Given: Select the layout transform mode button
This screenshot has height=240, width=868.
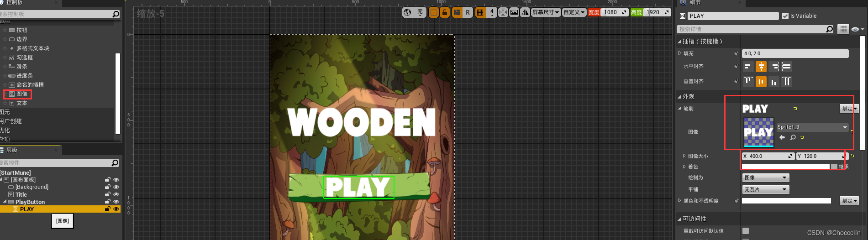Looking at the screenshot, I should point(457,12).
